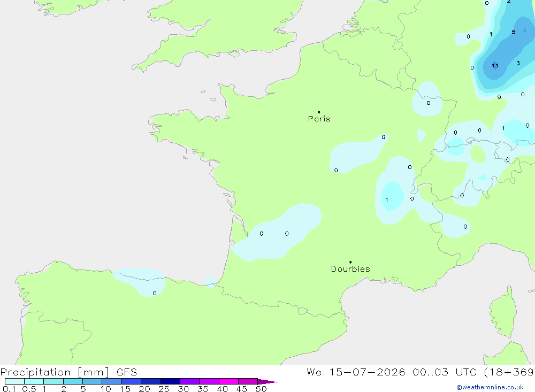Viewport: 535px width, 392px height.
Task: Pick the 45–50 mm legend swatch
Action: tap(248, 381)
